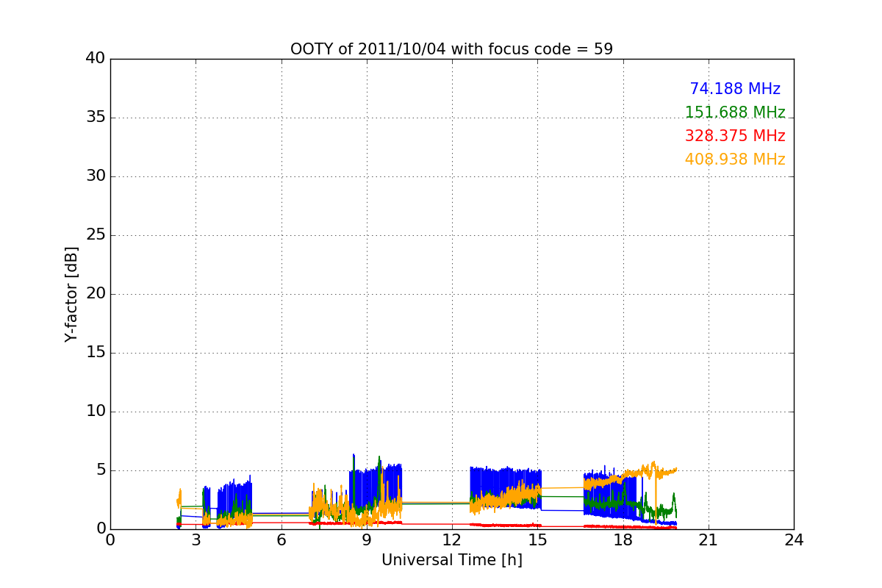The width and height of the screenshot is (882, 588).
Task: Click the y-axis tick label 20
Action: (x=96, y=294)
